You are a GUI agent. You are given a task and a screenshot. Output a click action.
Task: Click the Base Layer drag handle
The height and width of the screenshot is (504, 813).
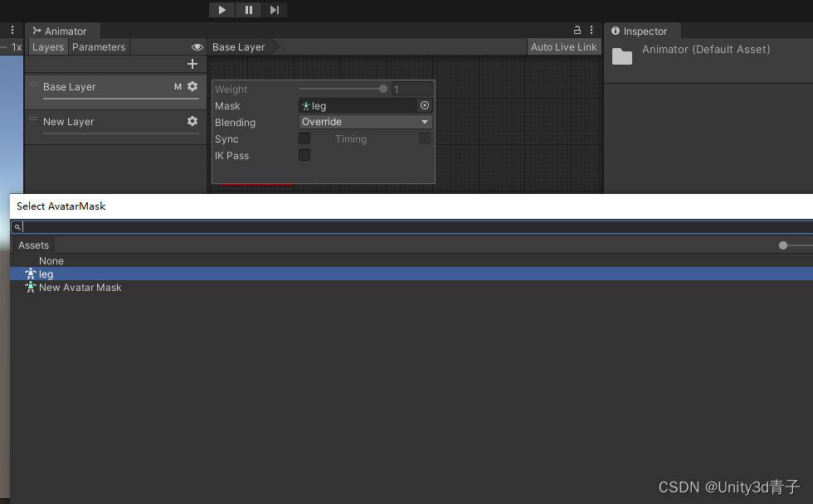33,84
